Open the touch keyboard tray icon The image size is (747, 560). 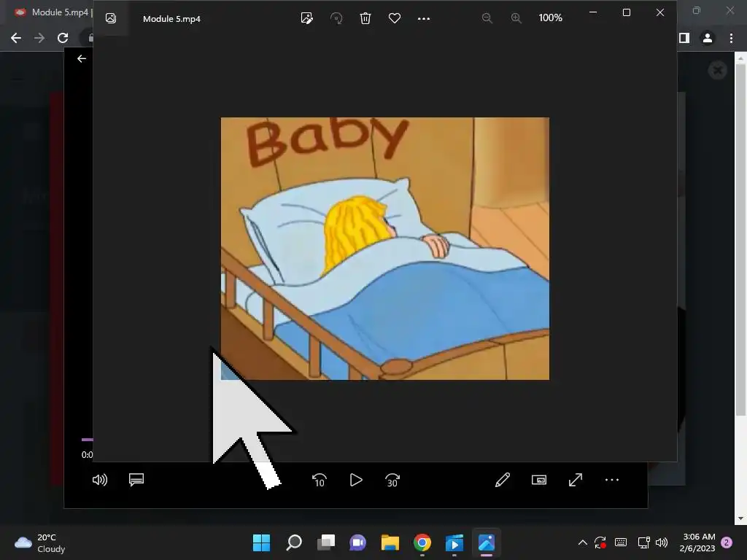tap(621, 542)
